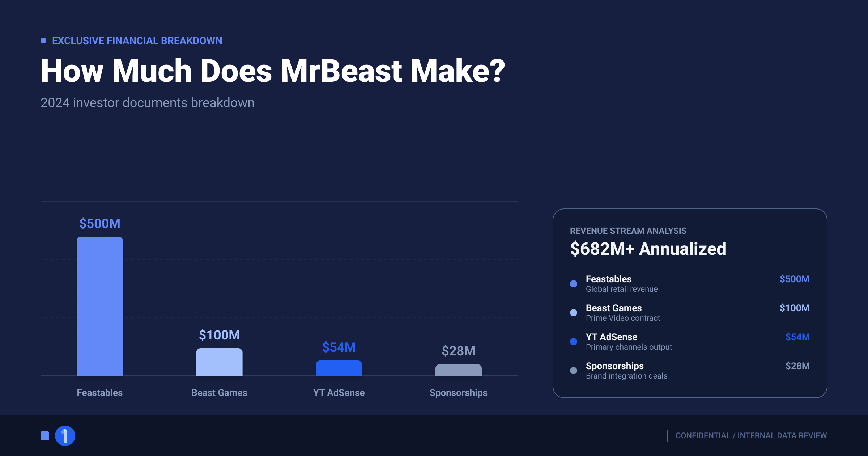This screenshot has height=456, width=868.
Task: Click Sponsorships name in revenue panel
Action: coord(615,366)
